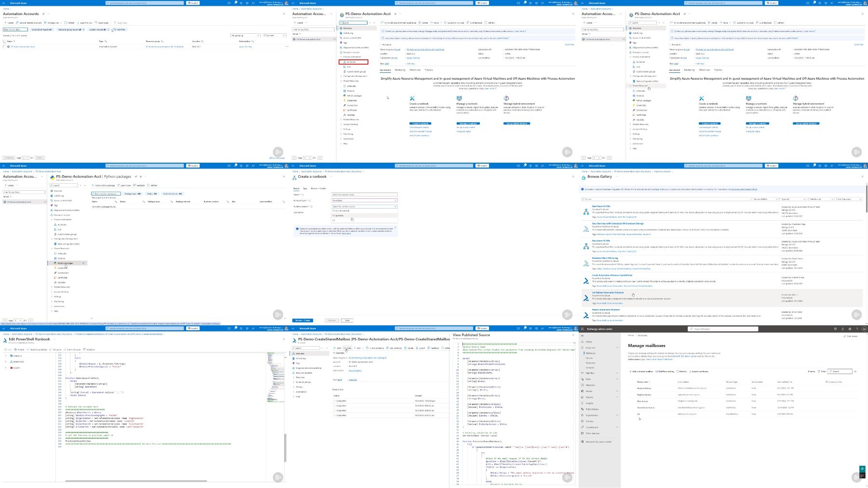Open query from the Automation Accounts toolbar
The image size is (868, 488).
[102, 23]
